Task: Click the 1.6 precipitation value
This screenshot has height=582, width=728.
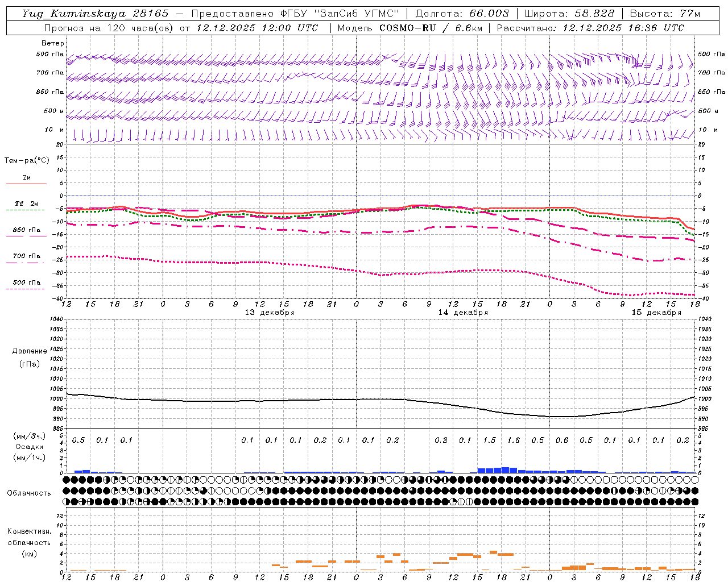Action: pos(514,440)
